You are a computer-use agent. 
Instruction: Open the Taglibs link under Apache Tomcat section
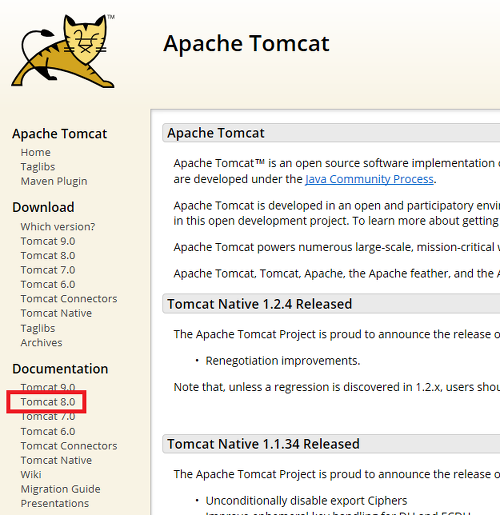point(38,167)
